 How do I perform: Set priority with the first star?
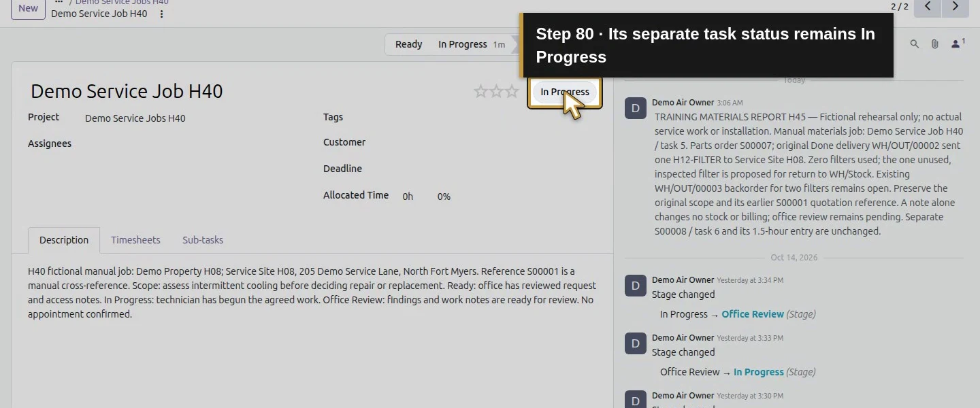pos(481,91)
